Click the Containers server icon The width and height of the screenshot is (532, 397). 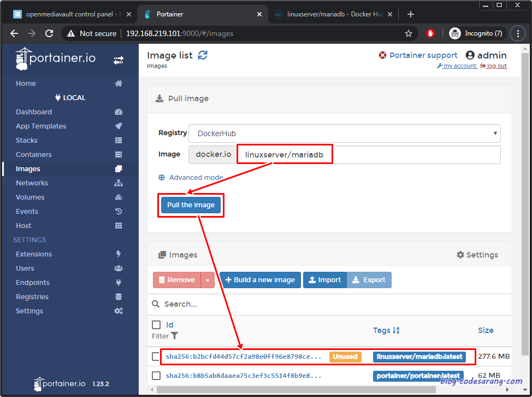119,155
